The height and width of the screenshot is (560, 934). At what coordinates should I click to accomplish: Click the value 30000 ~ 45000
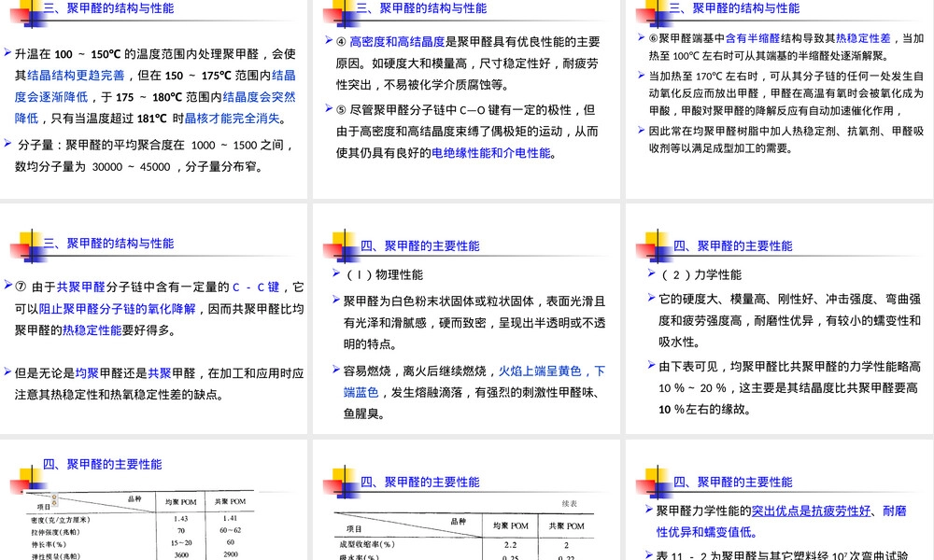pos(131,167)
